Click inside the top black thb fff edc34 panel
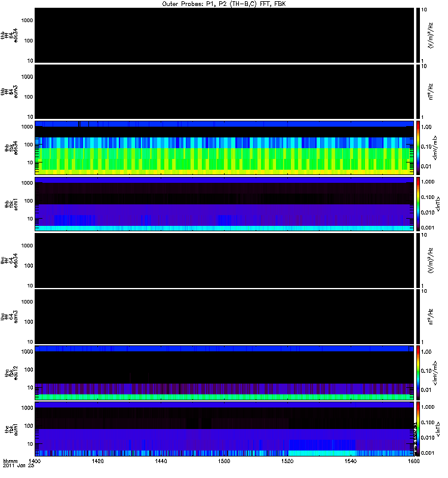 pos(224,35)
